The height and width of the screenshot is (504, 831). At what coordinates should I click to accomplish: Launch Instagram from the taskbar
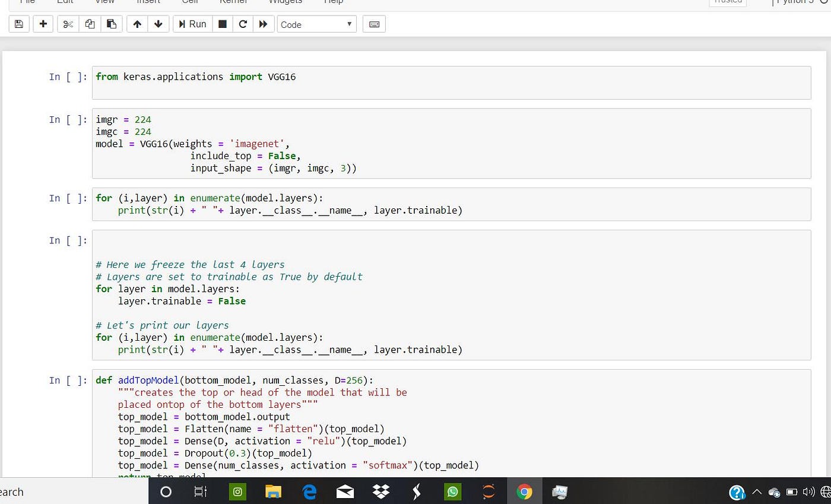coord(237,492)
